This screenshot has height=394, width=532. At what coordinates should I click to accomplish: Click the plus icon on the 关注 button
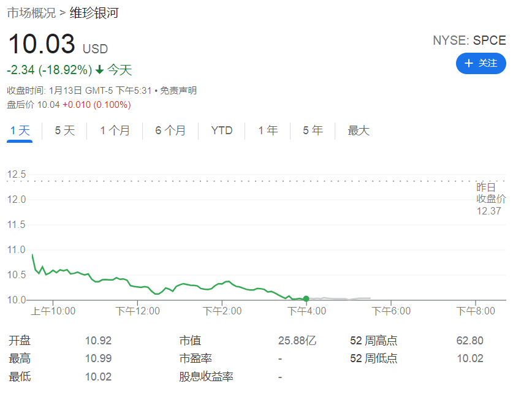(x=469, y=64)
